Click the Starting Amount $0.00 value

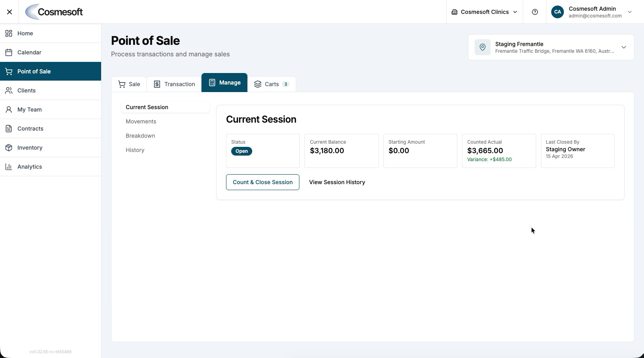[x=399, y=151]
